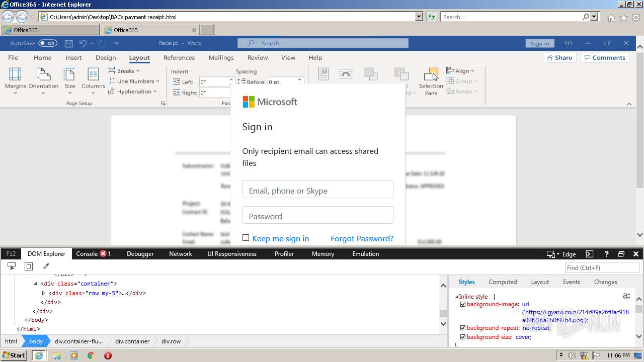The image size is (644, 362).
Task: Open the IE address bar dropdown arrow
Action: click(x=419, y=17)
